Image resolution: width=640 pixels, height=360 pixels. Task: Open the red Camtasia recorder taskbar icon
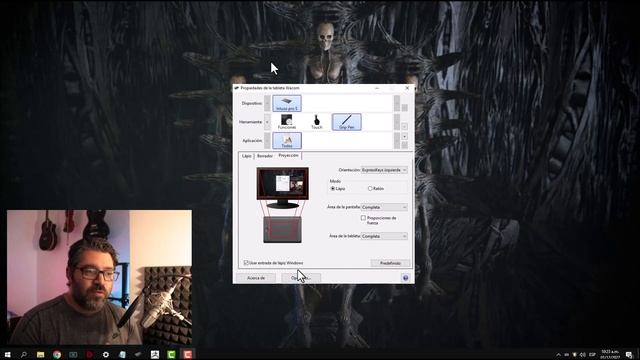[x=187, y=355]
